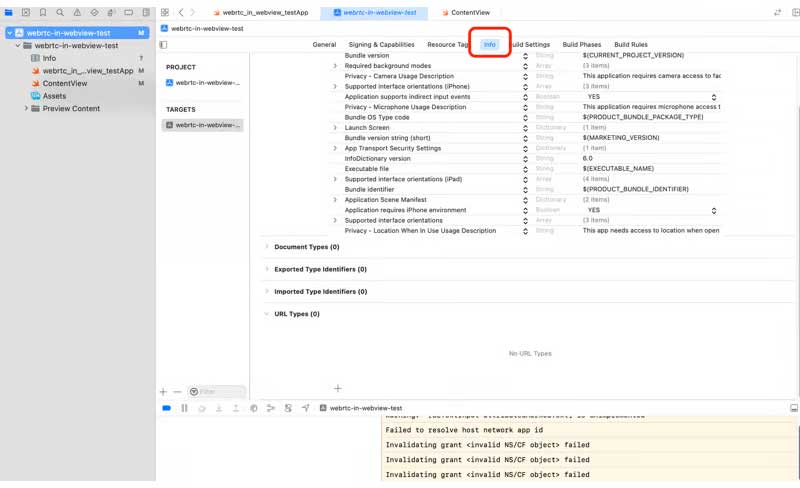Viewport: 800px width, 488px height.
Task: Open the Issue navigator warning icon
Action: pos(77,12)
